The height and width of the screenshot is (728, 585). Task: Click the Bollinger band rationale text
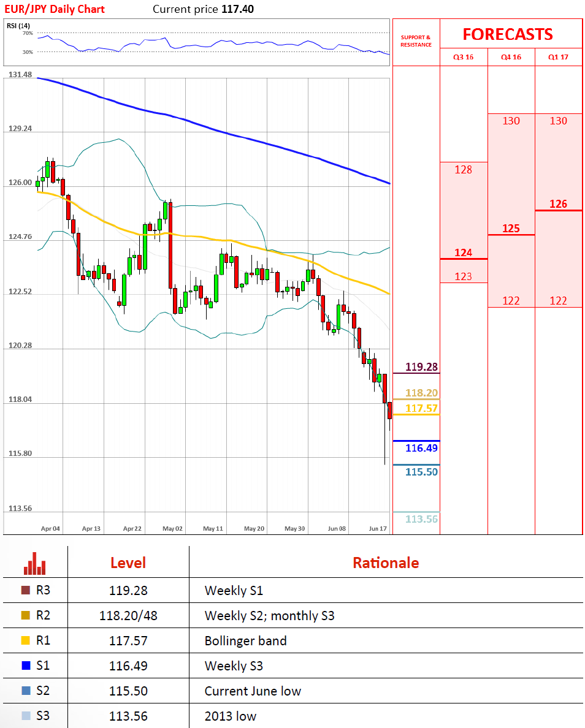tap(245, 641)
